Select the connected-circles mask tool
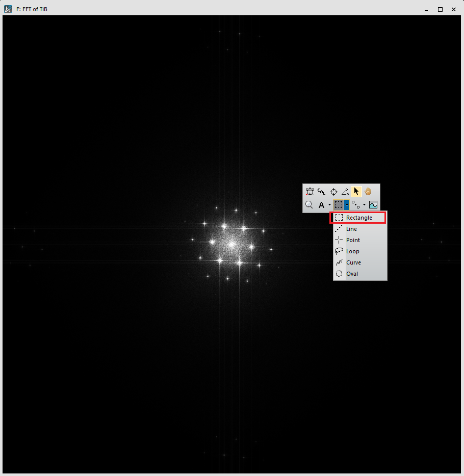This screenshot has height=476, width=464. [x=355, y=205]
